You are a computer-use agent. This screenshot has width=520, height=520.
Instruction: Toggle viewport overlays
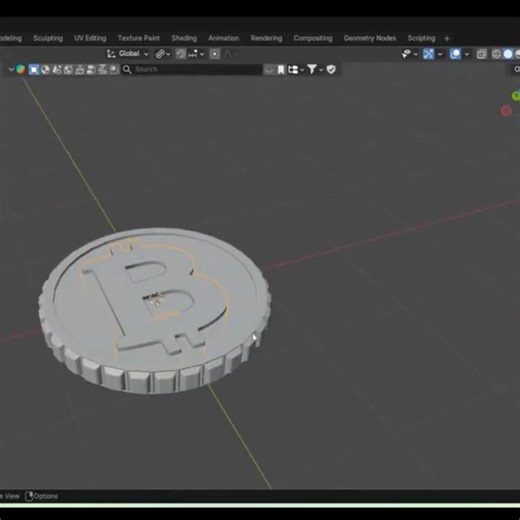pos(455,54)
